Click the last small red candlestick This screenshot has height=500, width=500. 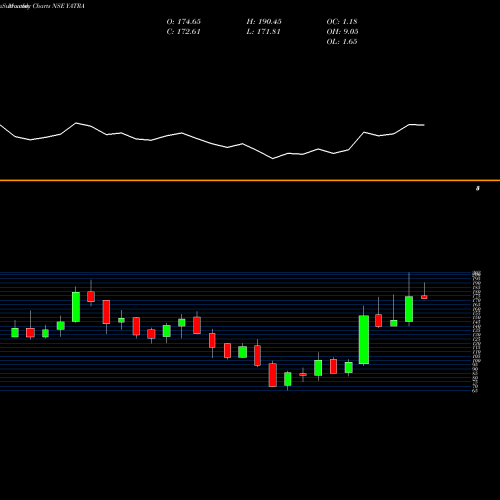click(424, 297)
